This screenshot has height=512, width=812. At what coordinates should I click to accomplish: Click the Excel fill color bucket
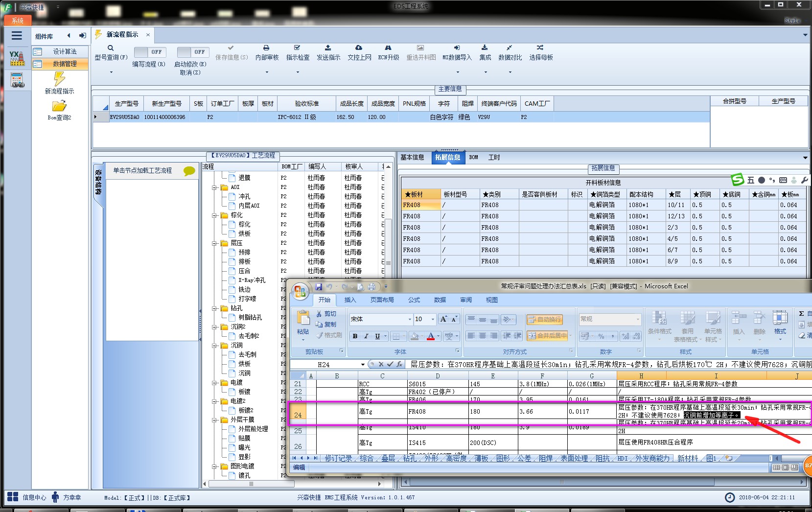(415, 336)
